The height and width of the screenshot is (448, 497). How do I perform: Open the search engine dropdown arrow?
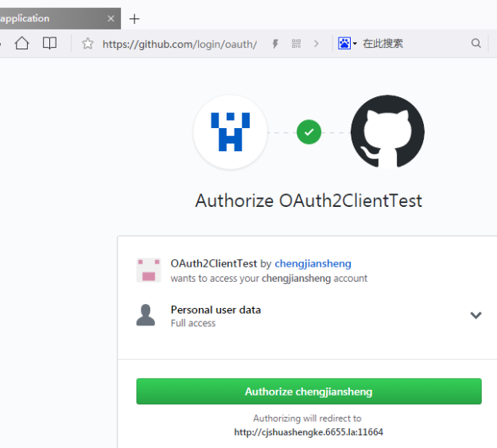(x=355, y=44)
